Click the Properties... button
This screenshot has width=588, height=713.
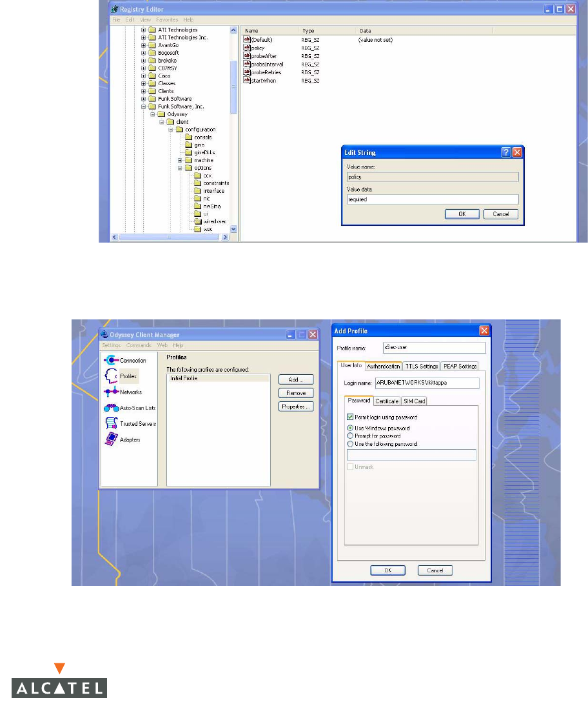[296, 407]
